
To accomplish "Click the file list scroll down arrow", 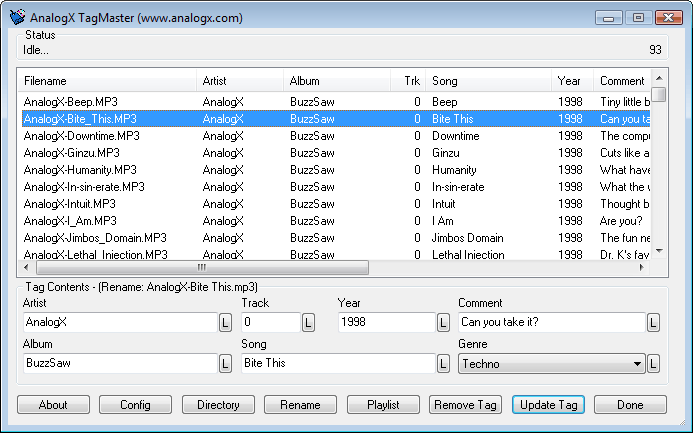I will coord(659,251).
